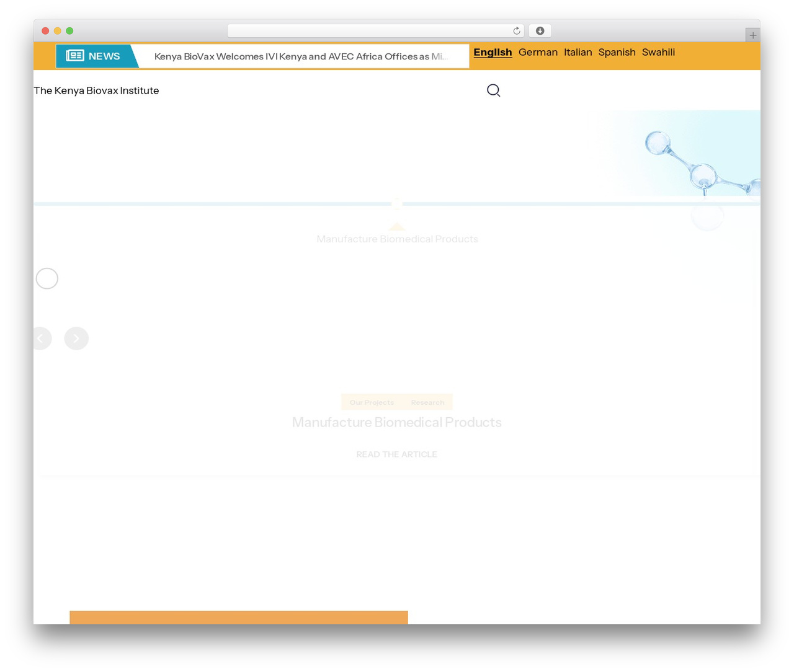This screenshot has height=672, width=794.
Task: Open The Kenya Biovax Institute home link
Action: click(x=96, y=91)
